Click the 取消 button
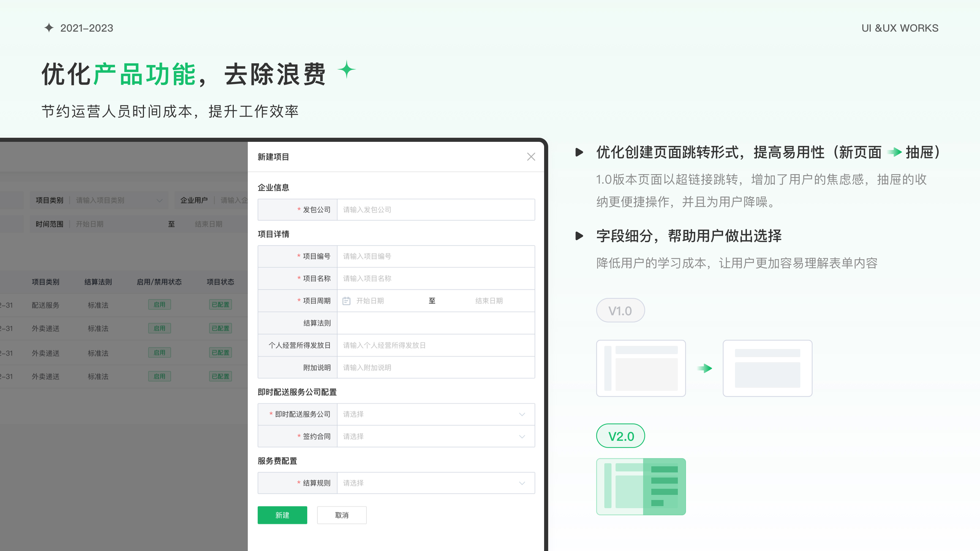This screenshot has width=980, height=551. coord(342,515)
